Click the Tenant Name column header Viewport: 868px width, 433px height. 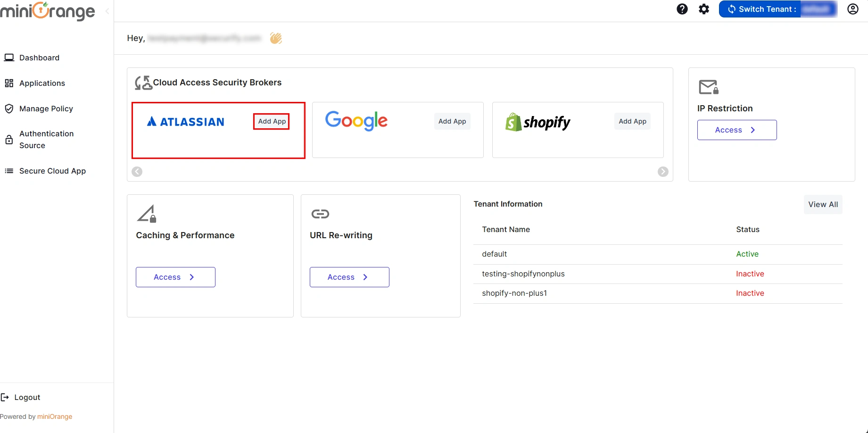point(506,229)
